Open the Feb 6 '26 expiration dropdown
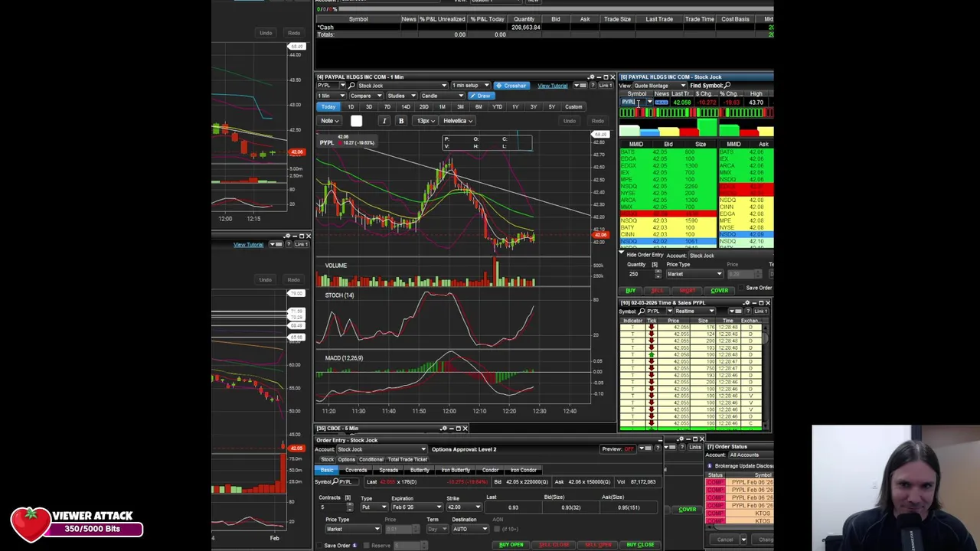This screenshot has width=980, height=551. (416, 507)
